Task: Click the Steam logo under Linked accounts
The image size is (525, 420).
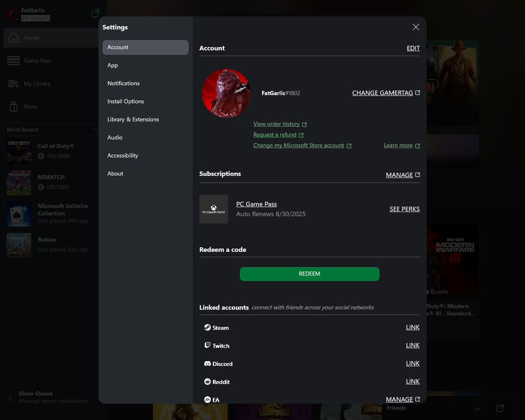Action: point(207,327)
